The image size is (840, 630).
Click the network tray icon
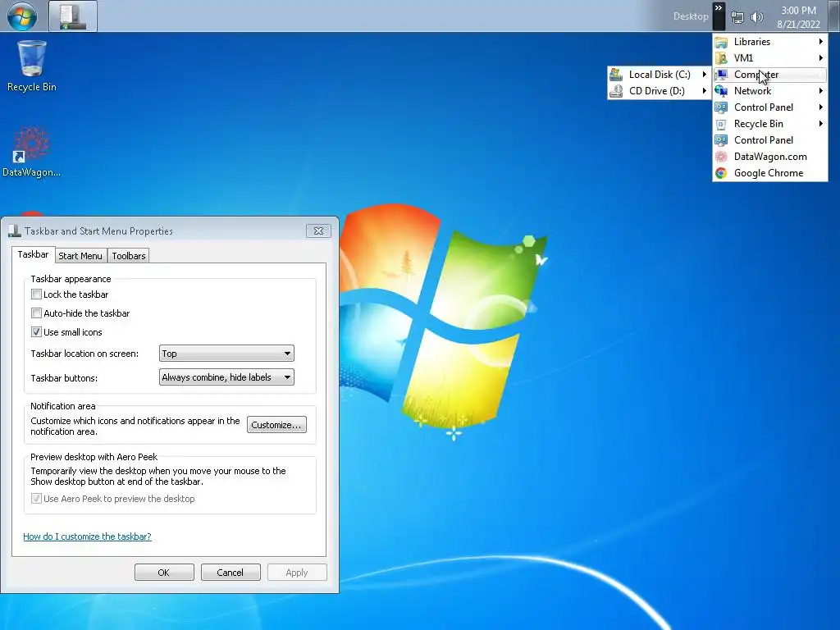(737, 18)
